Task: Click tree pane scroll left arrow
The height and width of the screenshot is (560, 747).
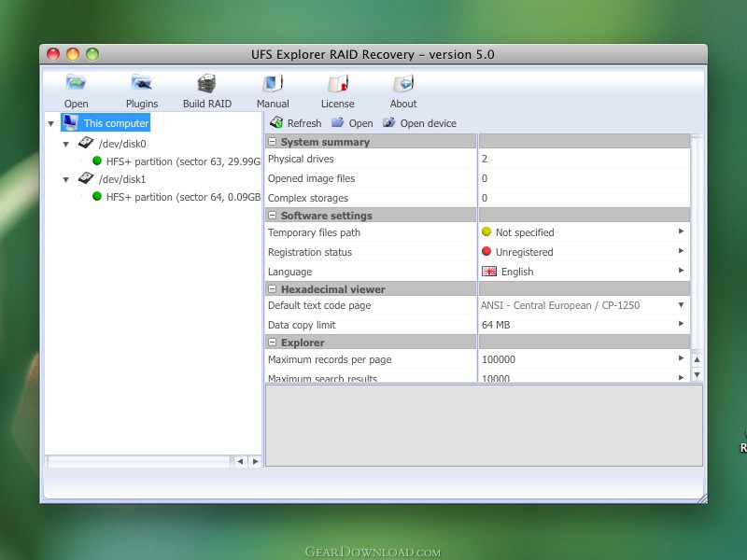Action: [240, 461]
